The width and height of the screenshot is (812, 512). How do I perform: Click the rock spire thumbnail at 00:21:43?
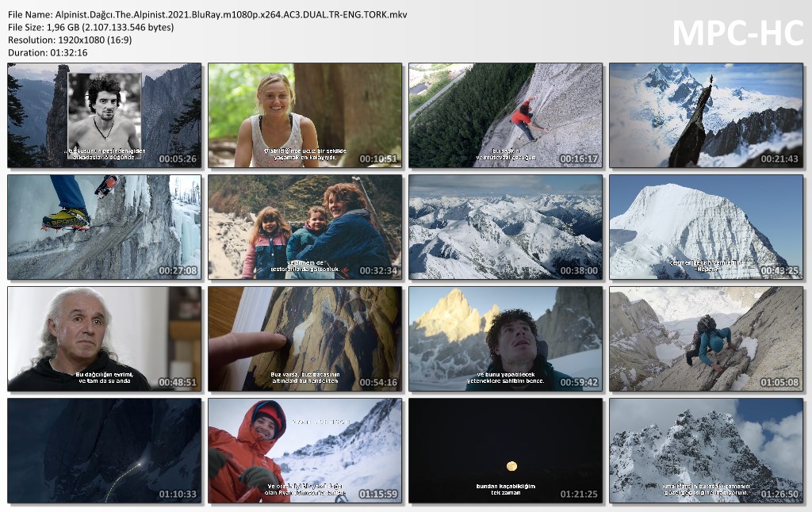(x=707, y=116)
